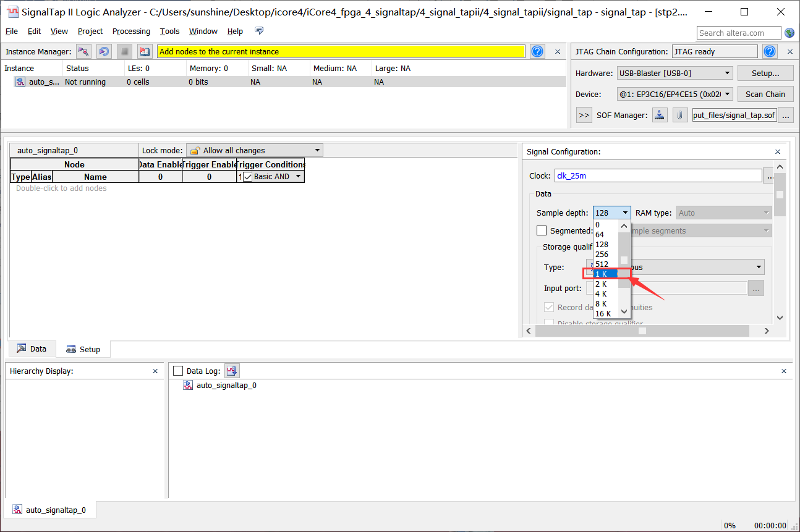Image resolution: width=800 pixels, height=532 pixels.
Task: Toggle the Data Log checkbox
Action: point(179,371)
